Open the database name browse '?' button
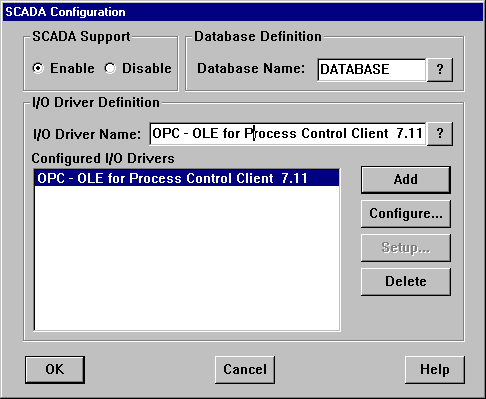486x399 pixels. click(440, 69)
